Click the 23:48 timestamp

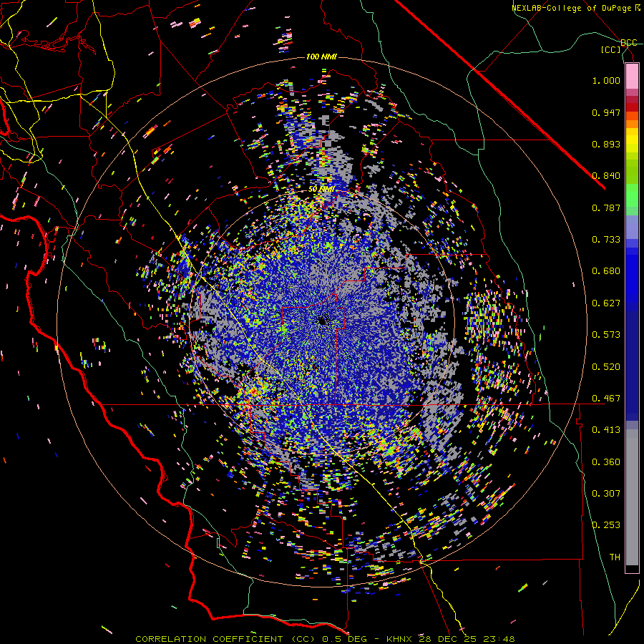pyautogui.click(x=498, y=639)
